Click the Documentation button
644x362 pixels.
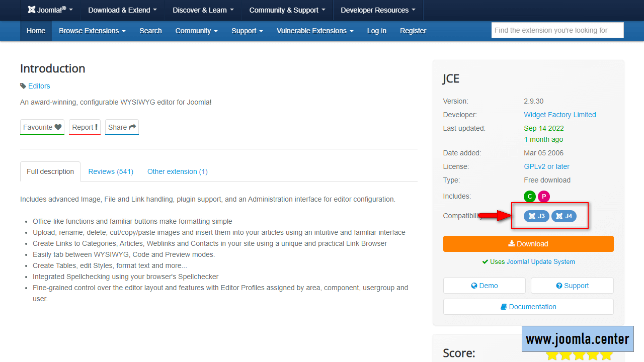pyautogui.click(x=528, y=307)
